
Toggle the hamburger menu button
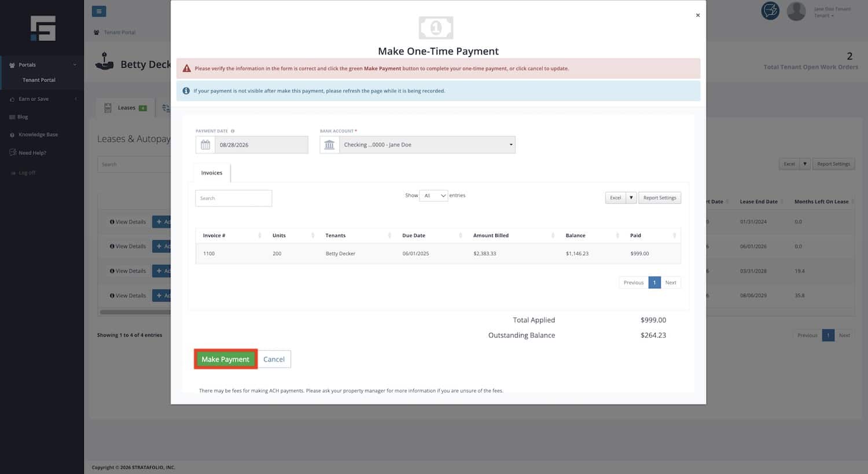point(99,11)
